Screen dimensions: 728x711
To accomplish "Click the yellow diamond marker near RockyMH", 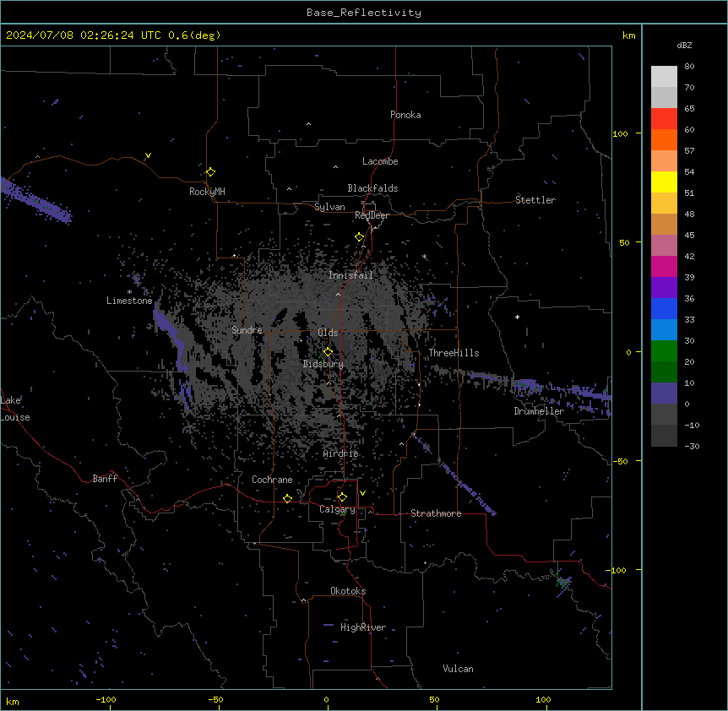I will pyautogui.click(x=210, y=172).
